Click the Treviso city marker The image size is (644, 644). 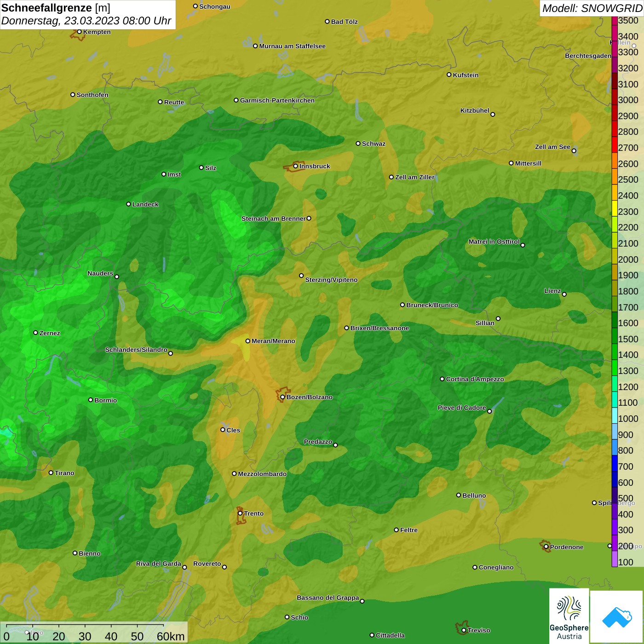click(464, 630)
